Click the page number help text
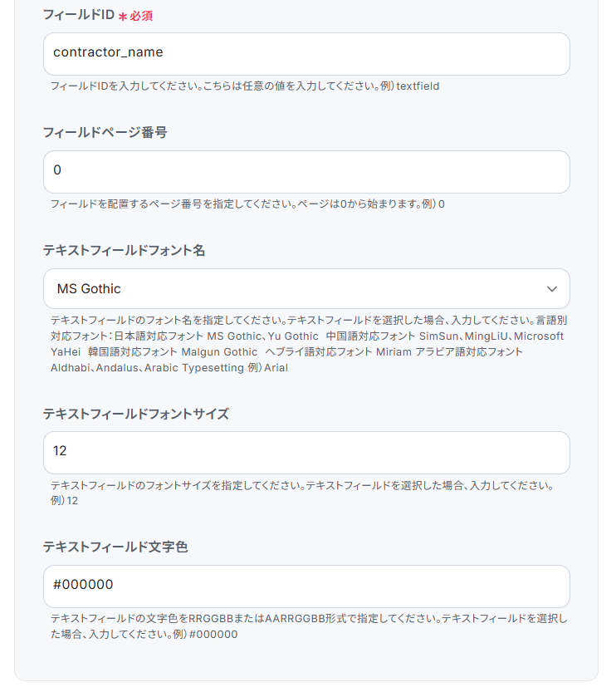 247,204
